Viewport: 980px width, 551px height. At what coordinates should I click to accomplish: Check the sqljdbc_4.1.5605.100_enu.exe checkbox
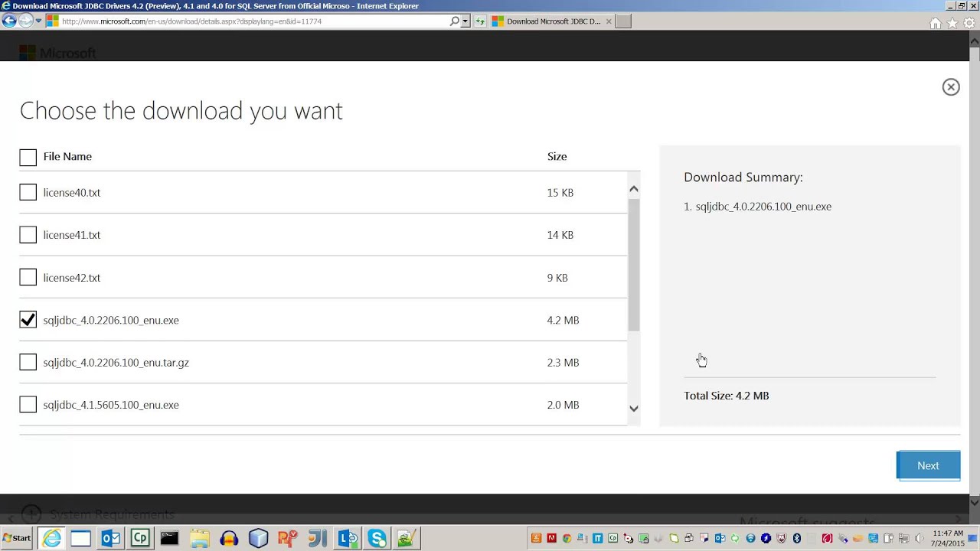click(x=28, y=404)
